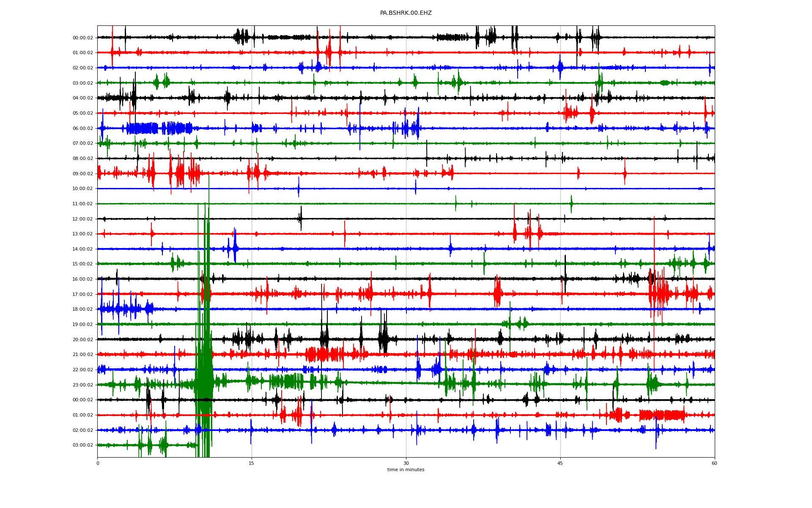812x508 pixels.
Task: Click the x-axis tick label 15
Action: [252, 463]
